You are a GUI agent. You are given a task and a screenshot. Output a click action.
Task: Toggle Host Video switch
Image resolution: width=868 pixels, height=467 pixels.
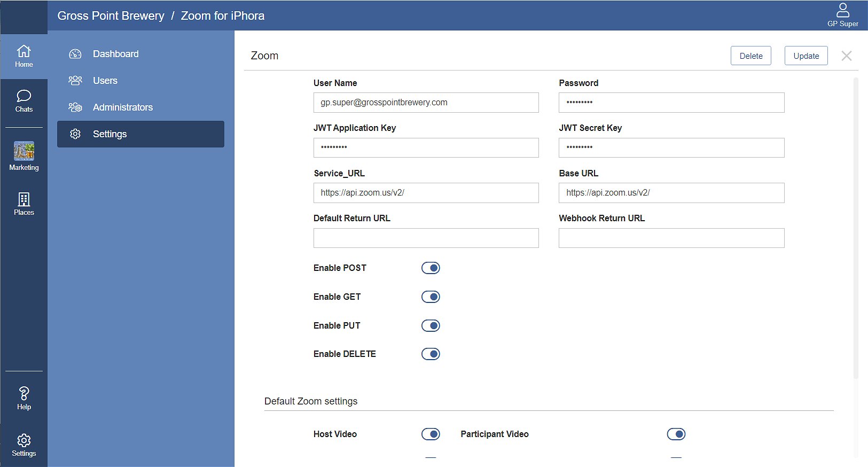click(x=431, y=434)
